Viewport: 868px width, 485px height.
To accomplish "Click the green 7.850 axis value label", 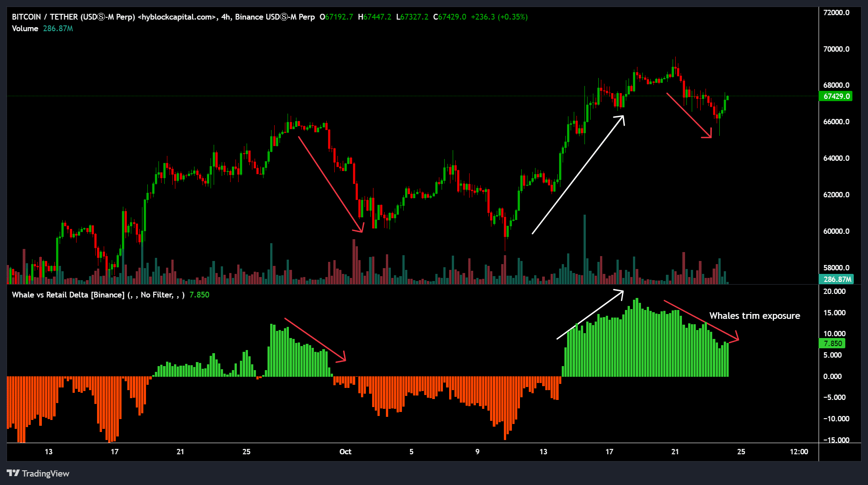I will click(832, 343).
